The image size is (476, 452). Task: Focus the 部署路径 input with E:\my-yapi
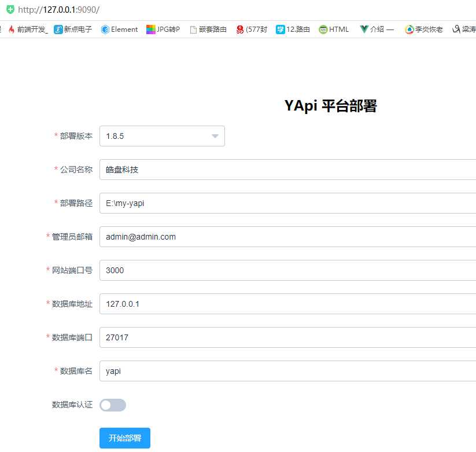pyautogui.click(x=288, y=203)
